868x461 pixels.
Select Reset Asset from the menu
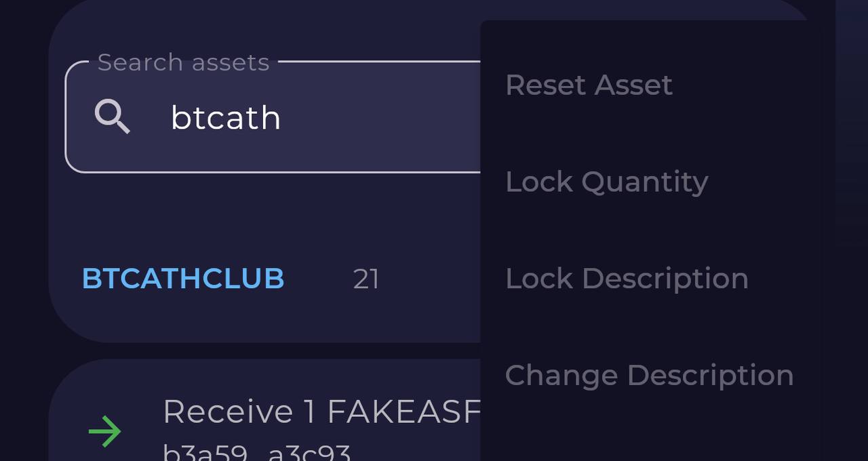[589, 85]
